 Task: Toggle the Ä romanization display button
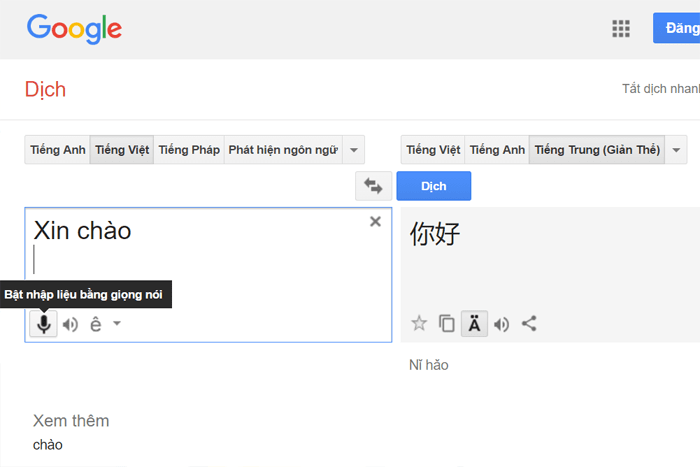[474, 323]
